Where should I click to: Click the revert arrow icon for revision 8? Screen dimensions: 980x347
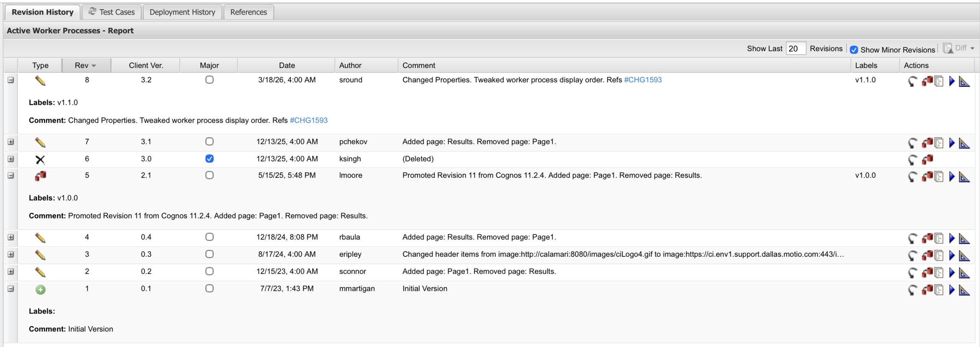pos(913,81)
